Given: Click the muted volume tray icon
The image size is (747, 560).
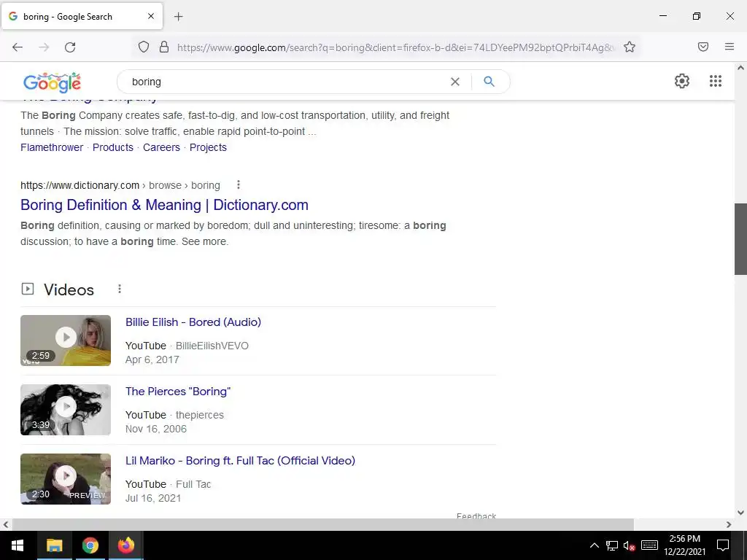Looking at the screenshot, I should tap(629, 545).
